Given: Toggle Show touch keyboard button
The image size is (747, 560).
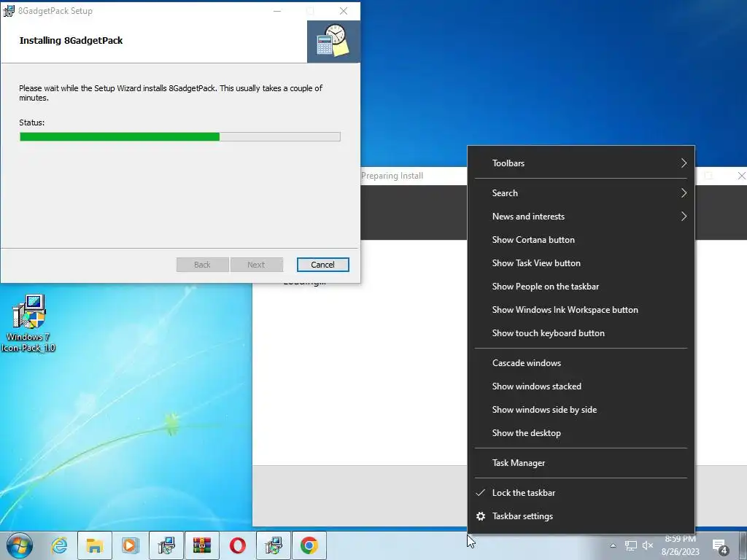Looking at the screenshot, I should click(581, 332).
